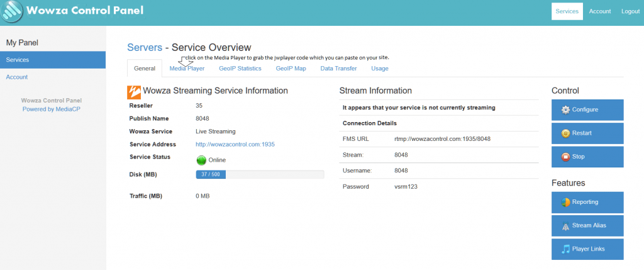Image resolution: width=644 pixels, height=270 pixels.
Task: Click the not currently streaming message
Action: pyautogui.click(x=419, y=108)
